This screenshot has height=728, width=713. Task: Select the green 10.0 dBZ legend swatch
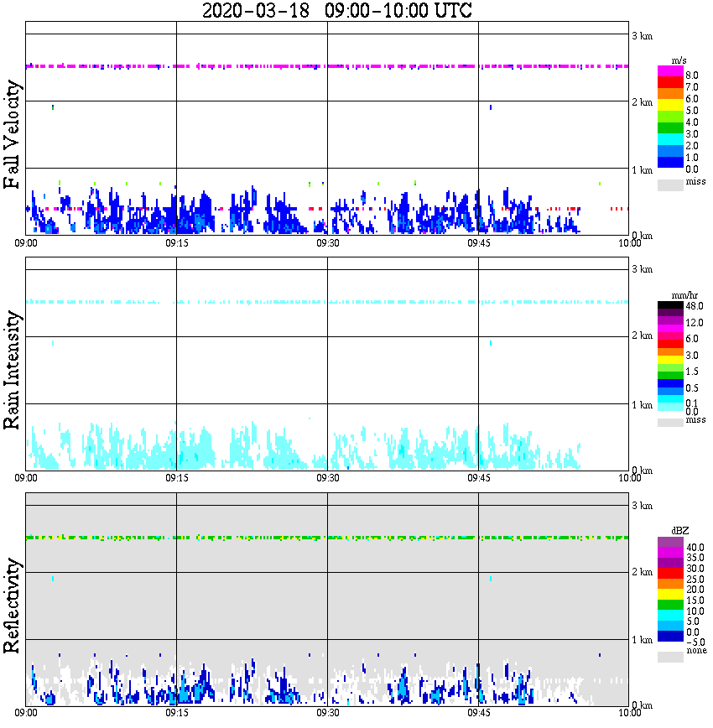tap(670, 605)
